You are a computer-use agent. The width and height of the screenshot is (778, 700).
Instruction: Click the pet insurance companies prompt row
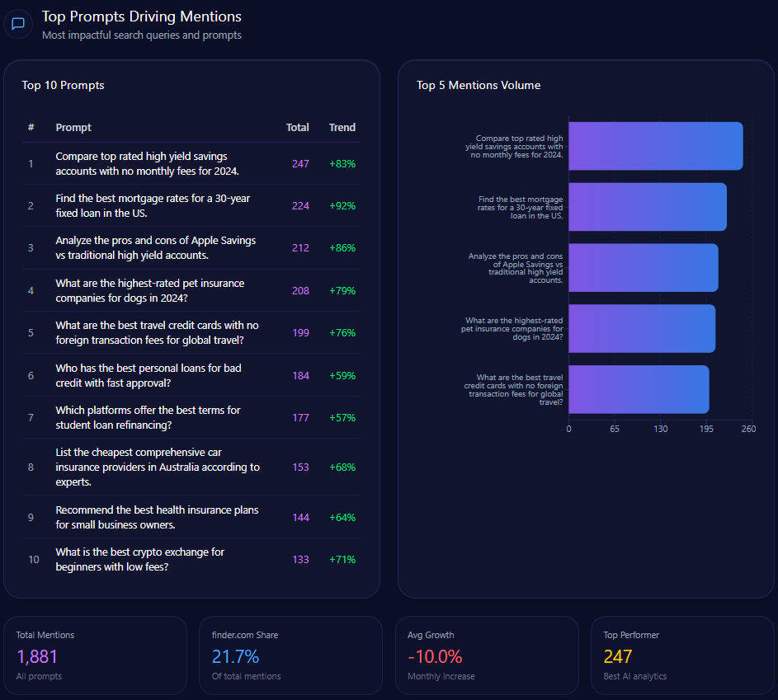[149, 290]
